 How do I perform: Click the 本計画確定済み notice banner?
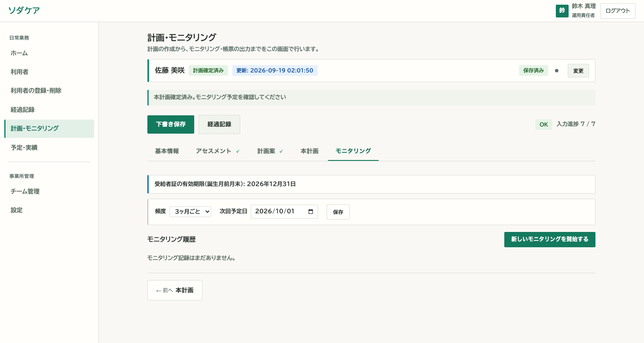(x=371, y=97)
